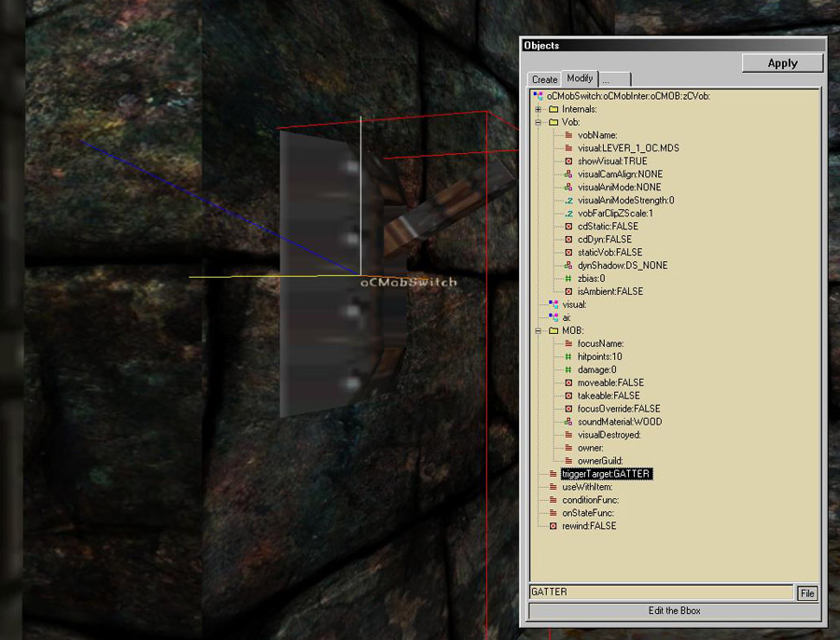Viewport: 840px width, 640px height.
Task: Select the dynShadow:DS_NONE property
Action: (623, 265)
